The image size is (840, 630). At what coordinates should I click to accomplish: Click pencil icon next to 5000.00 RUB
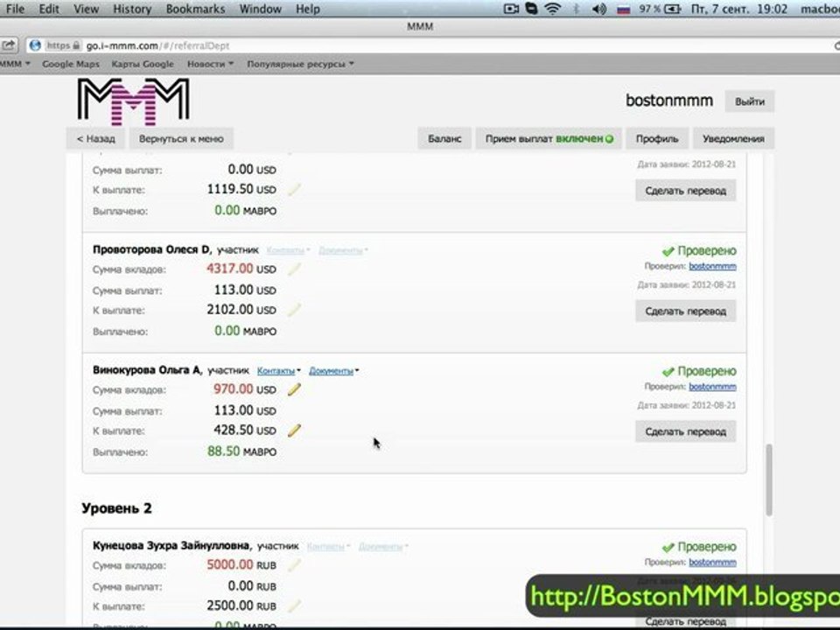[x=294, y=565]
